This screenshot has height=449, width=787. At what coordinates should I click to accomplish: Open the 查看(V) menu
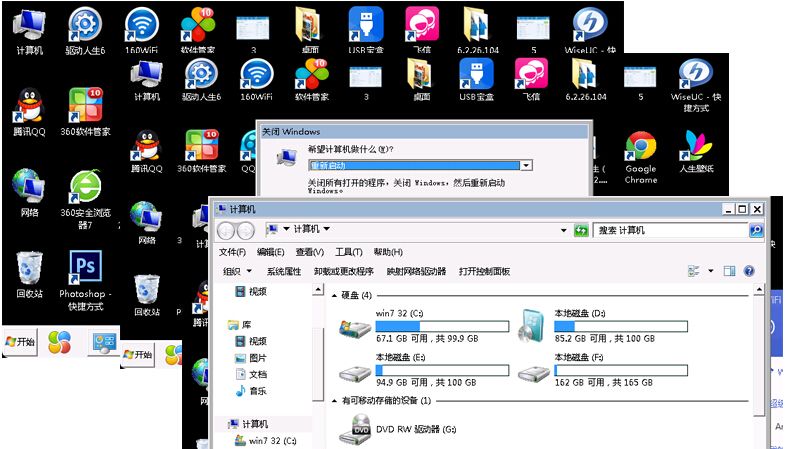coord(309,252)
